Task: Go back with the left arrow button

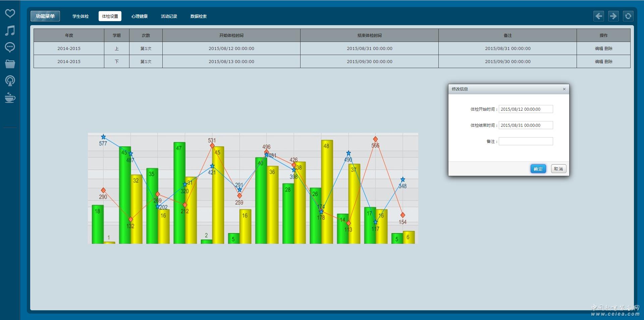Action: (599, 16)
